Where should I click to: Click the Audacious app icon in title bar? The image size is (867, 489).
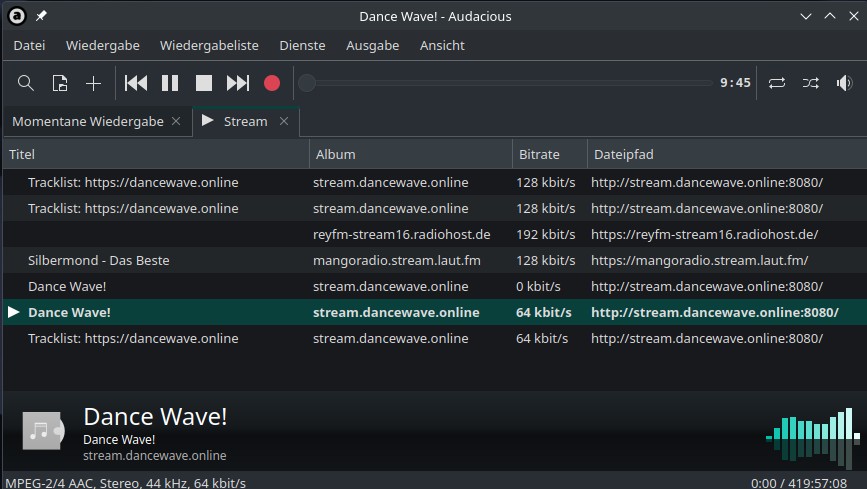tap(17, 16)
